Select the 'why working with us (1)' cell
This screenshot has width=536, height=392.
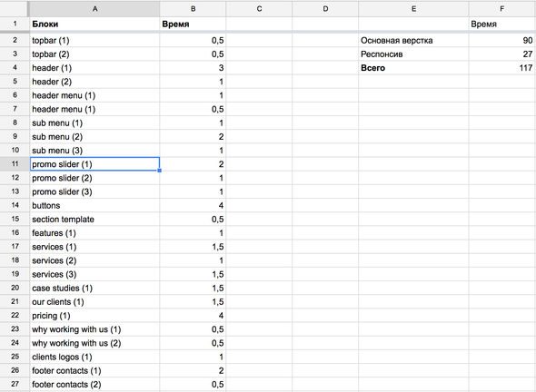(94, 329)
